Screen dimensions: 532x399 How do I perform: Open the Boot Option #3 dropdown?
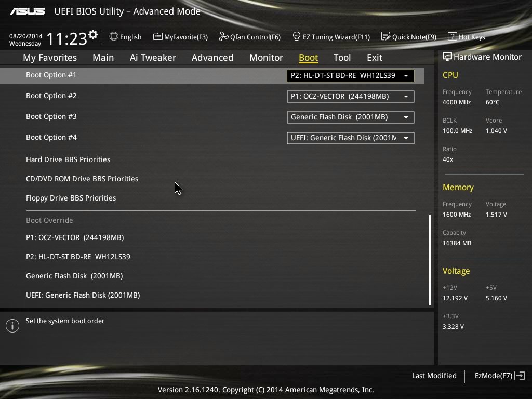(351, 117)
